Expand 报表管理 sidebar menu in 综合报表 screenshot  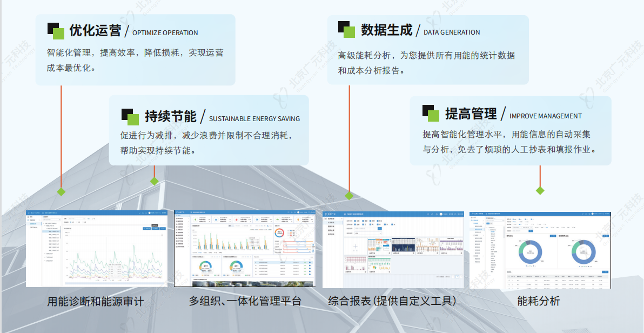[x=331, y=218]
